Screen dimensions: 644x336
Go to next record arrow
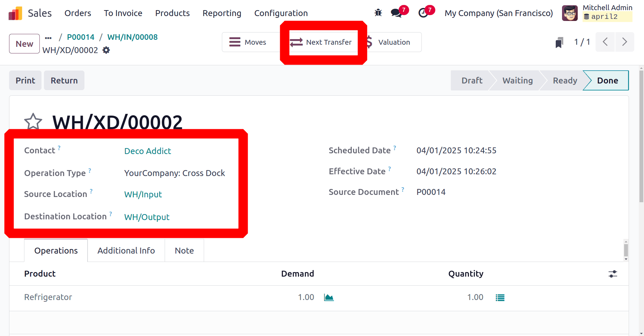click(624, 42)
